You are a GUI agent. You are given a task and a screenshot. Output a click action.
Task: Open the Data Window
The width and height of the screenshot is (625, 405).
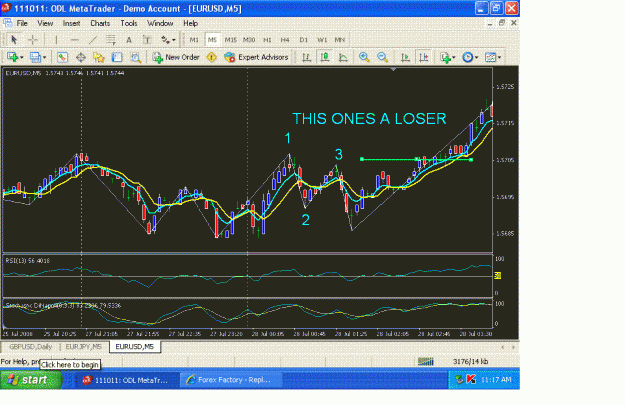pos(81,57)
